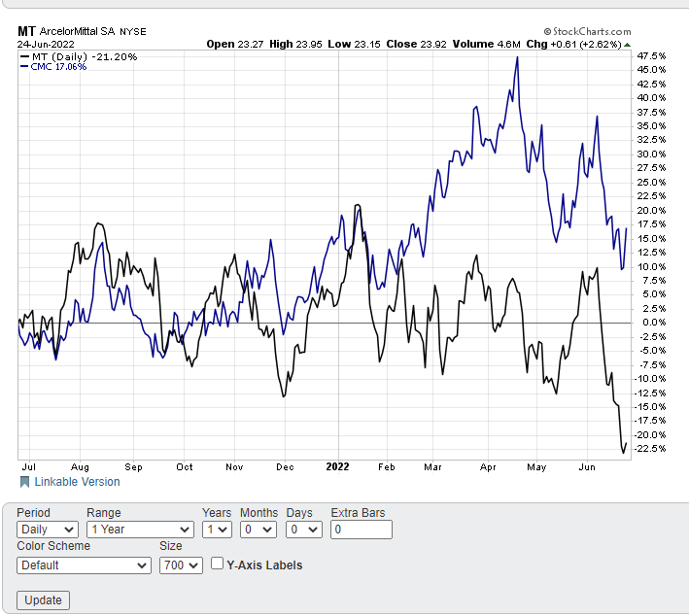Click the Extra Bars input field
689x616 pixels.
coord(362,530)
